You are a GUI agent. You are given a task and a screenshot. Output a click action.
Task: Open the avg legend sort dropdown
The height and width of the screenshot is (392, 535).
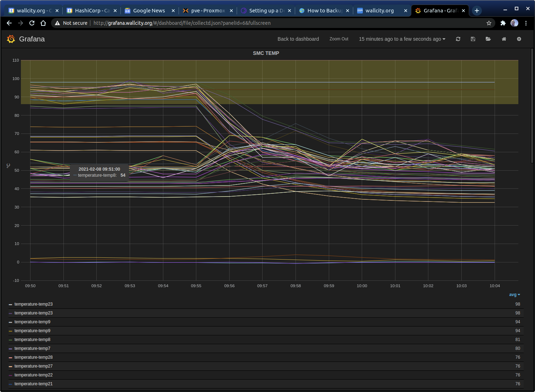[514, 295]
